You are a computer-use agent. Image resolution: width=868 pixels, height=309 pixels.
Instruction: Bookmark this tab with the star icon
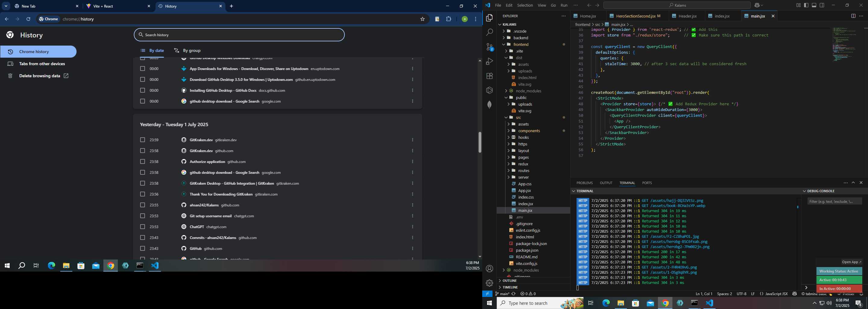coord(423,19)
